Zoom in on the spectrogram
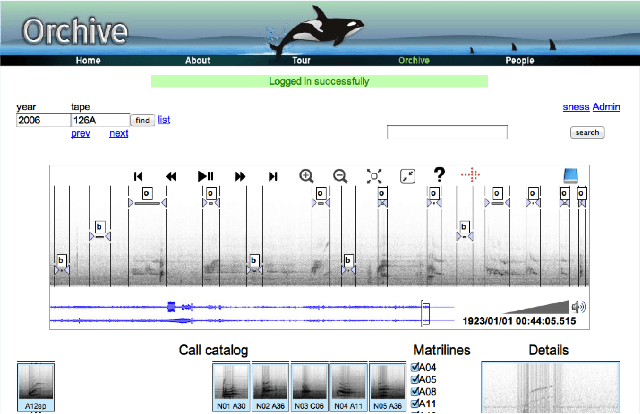The height and width of the screenshot is (414, 640). click(x=307, y=176)
